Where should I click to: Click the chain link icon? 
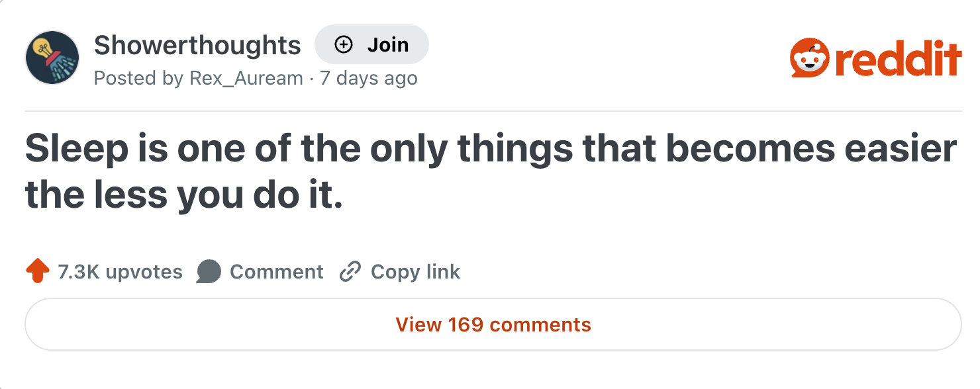(x=349, y=272)
